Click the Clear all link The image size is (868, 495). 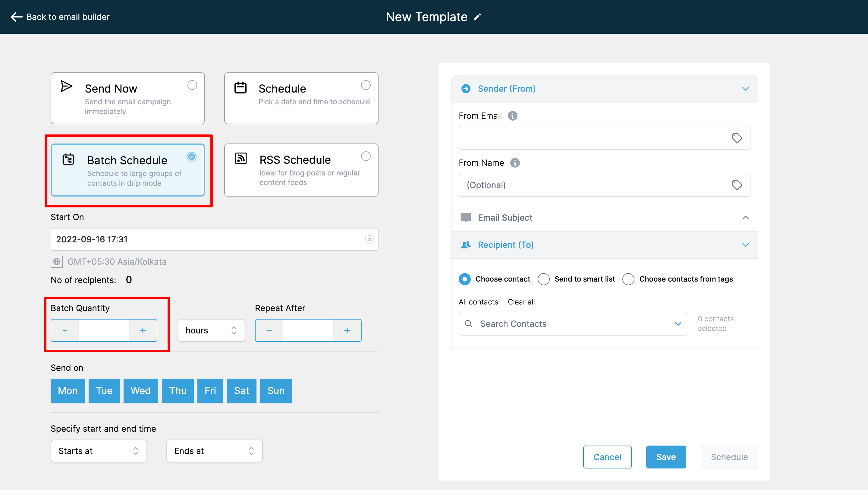521,302
